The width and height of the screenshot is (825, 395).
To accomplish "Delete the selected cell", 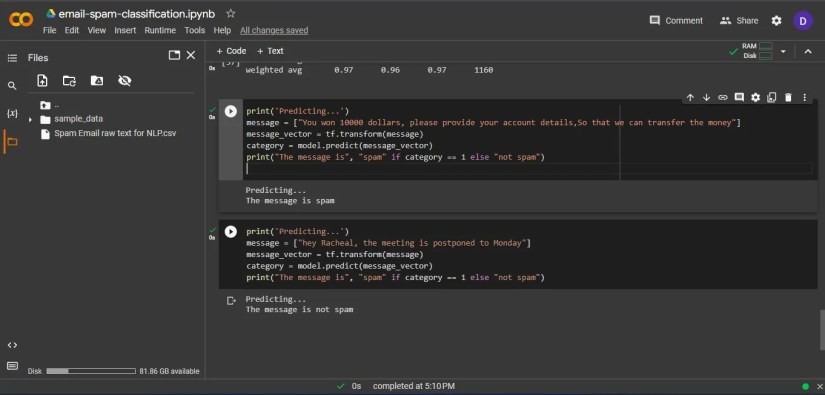I will (788, 97).
